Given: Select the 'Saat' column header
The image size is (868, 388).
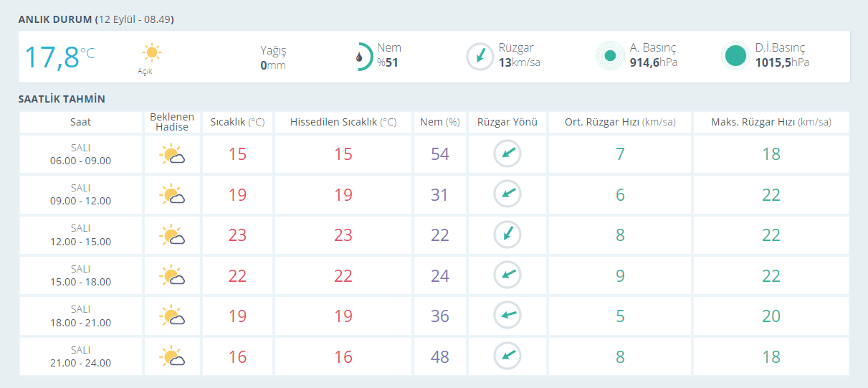Looking at the screenshot, I should click(x=80, y=122).
